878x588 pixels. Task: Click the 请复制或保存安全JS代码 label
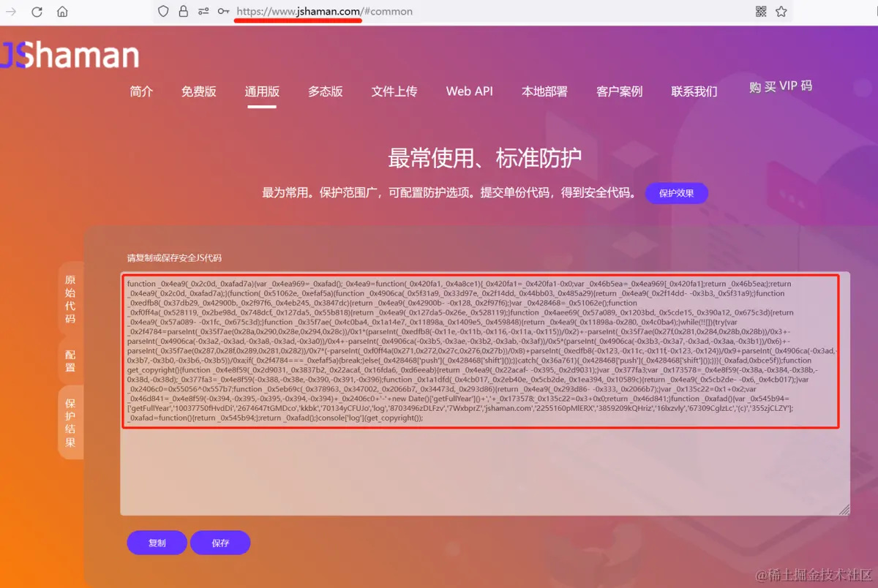click(x=174, y=258)
